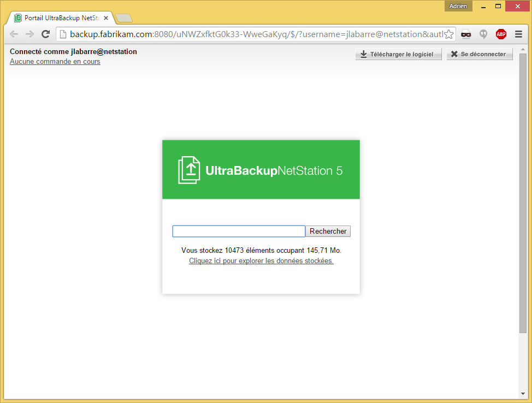Open the Adrien profile switcher

pyautogui.click(x=458, y=6)
